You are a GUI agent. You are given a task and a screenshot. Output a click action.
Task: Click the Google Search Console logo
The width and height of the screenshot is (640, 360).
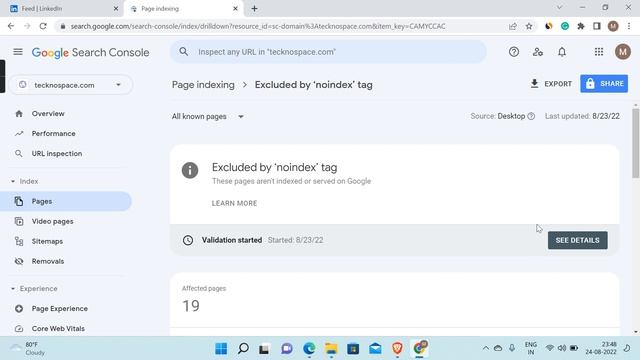pos(91,52)
